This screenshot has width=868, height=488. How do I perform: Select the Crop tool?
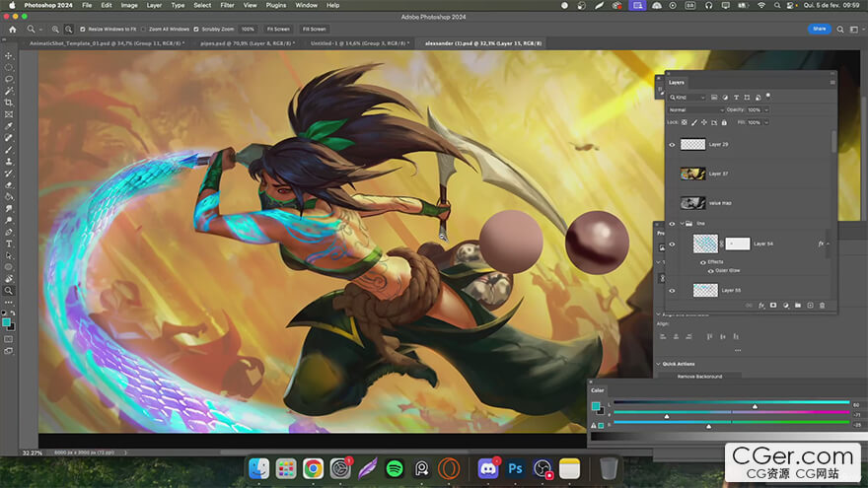point(9,103)
